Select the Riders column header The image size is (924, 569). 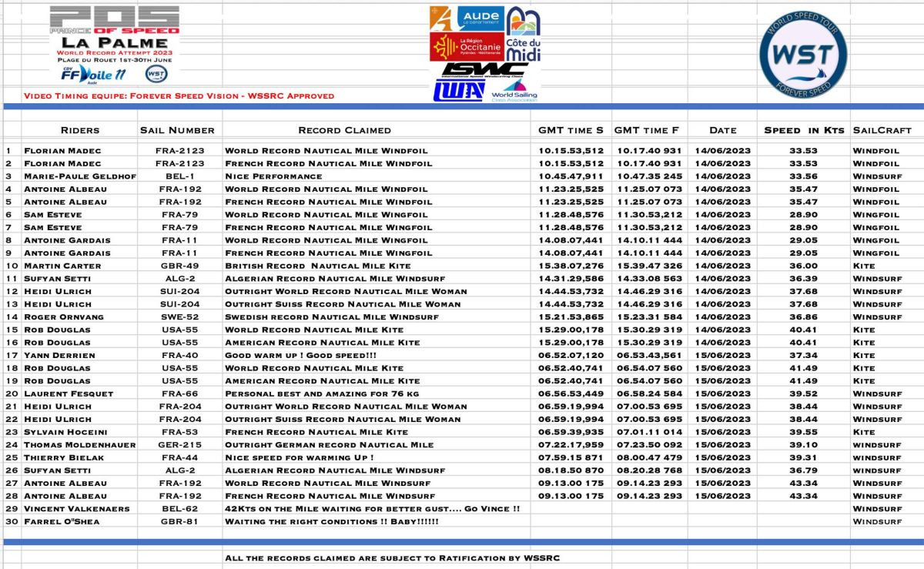click(80, 130)
